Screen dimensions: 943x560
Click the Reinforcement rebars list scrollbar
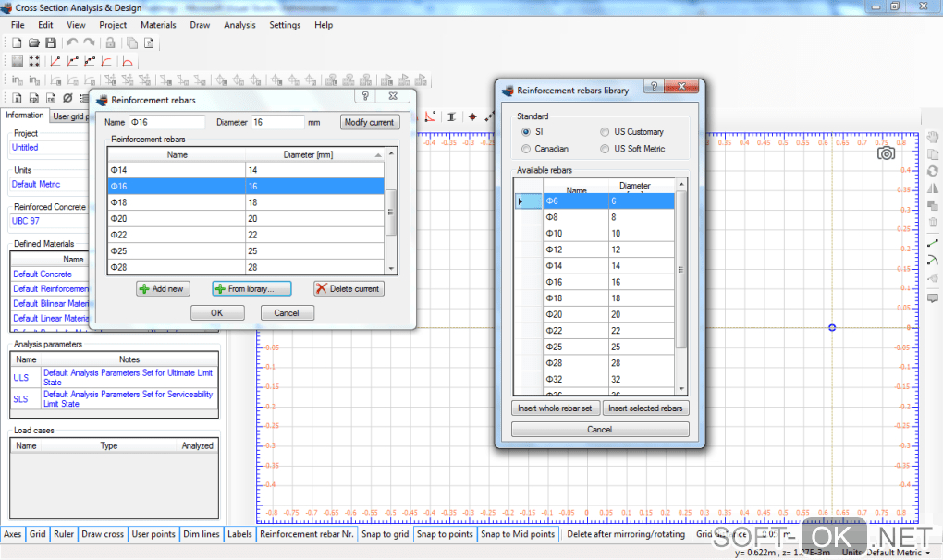coord(391,213)
